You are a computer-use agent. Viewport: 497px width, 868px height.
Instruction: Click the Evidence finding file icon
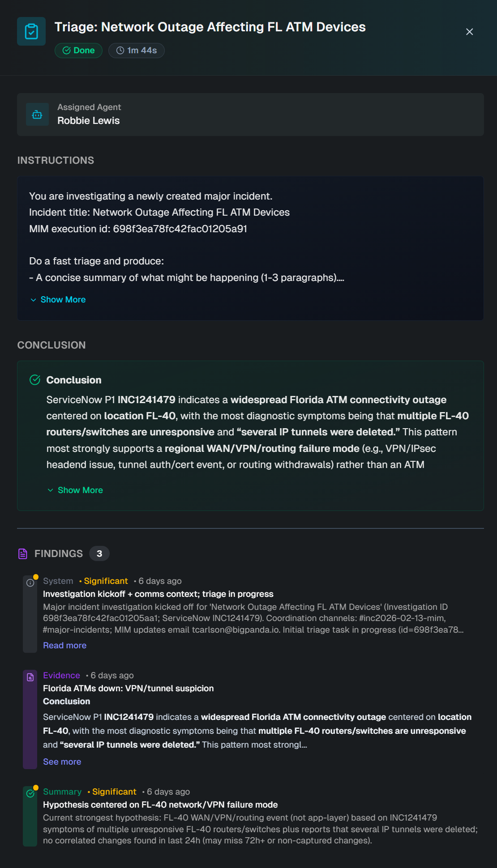click(x=30, y=677)
